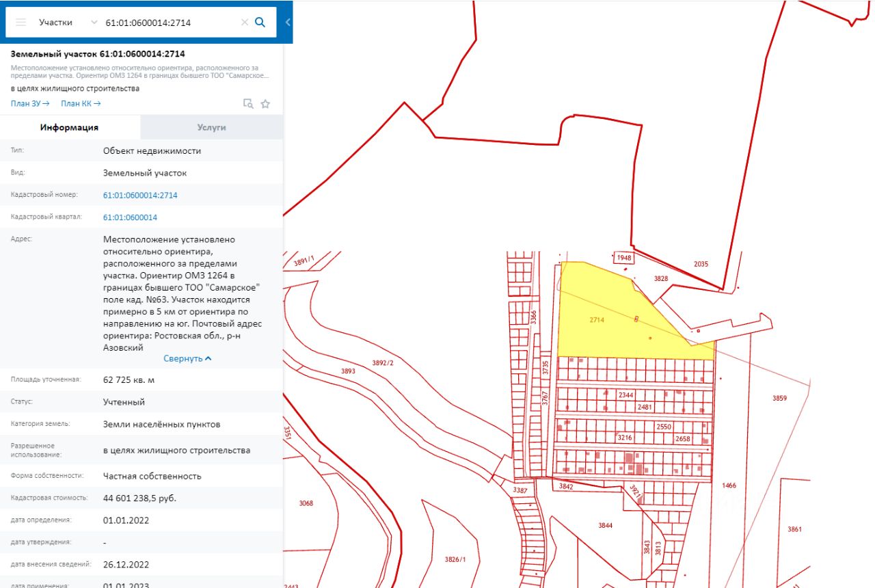The height and width of the screenshot is (588, 875).
Task: Click ownership value Частная собственность
Action: click(152, 476)
